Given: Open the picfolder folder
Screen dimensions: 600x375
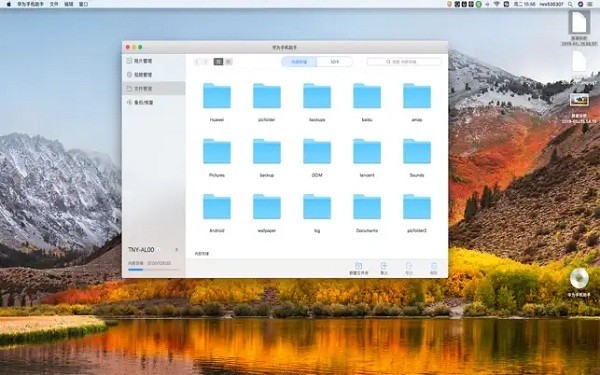Looking at the screenshot, I should [x=267, y=96].
